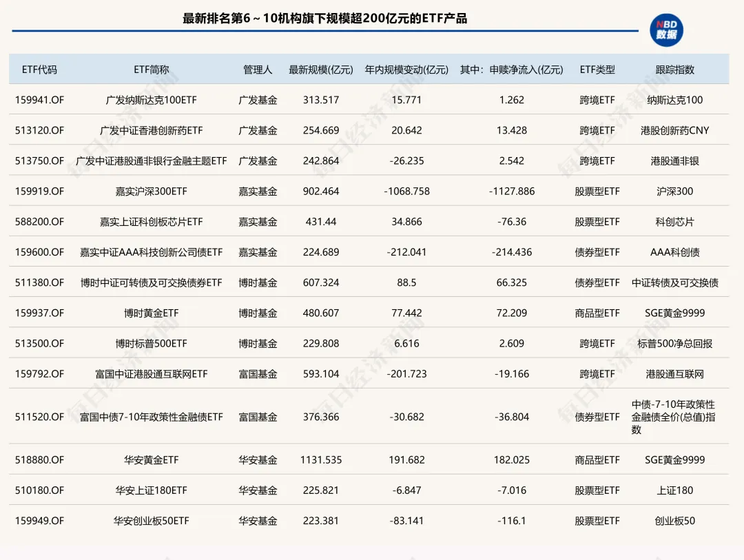The image size is (744, 560).
Task: Click the net inflow value -214.436
Action: click(511, 252)
